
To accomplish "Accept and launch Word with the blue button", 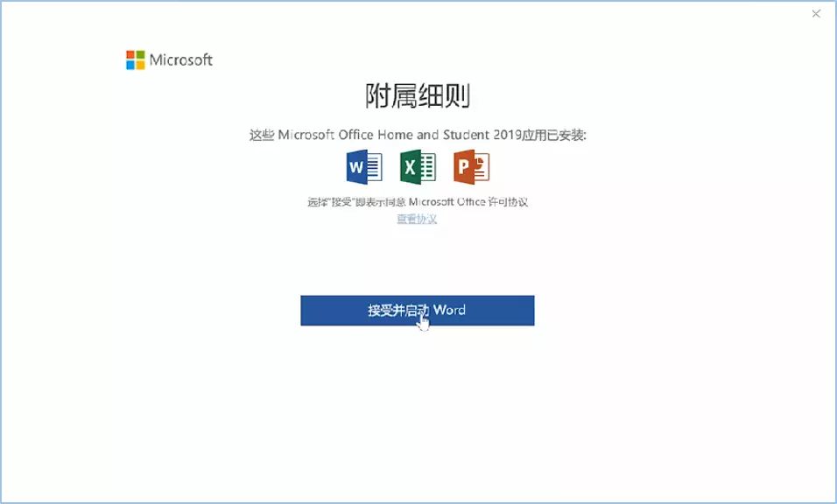I will tap(418, 311).
